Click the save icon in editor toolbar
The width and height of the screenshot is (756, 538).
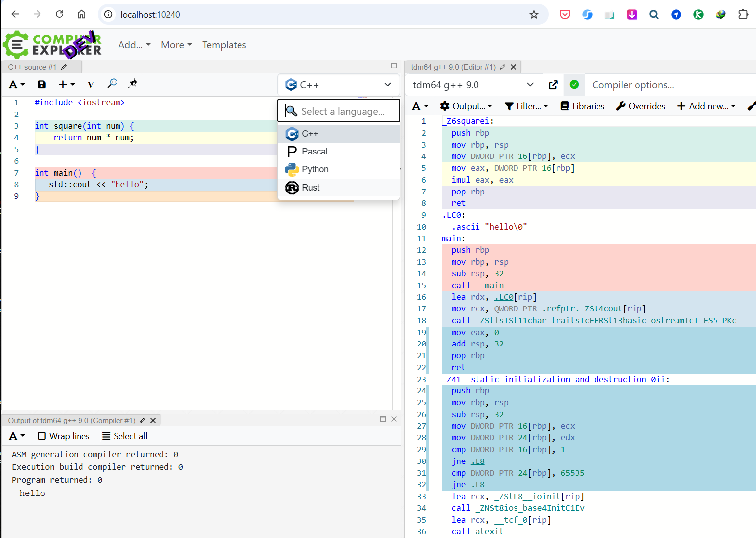pos(41,84)
